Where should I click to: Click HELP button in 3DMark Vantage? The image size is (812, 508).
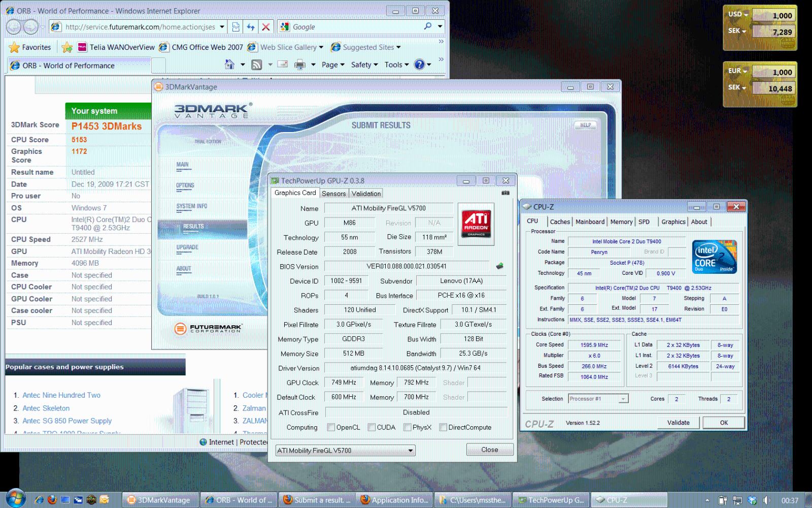pos(586,125)
